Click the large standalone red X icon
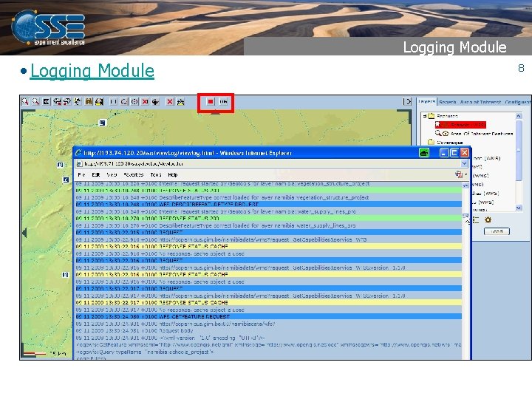532x399 pixels. pos(170,101)
